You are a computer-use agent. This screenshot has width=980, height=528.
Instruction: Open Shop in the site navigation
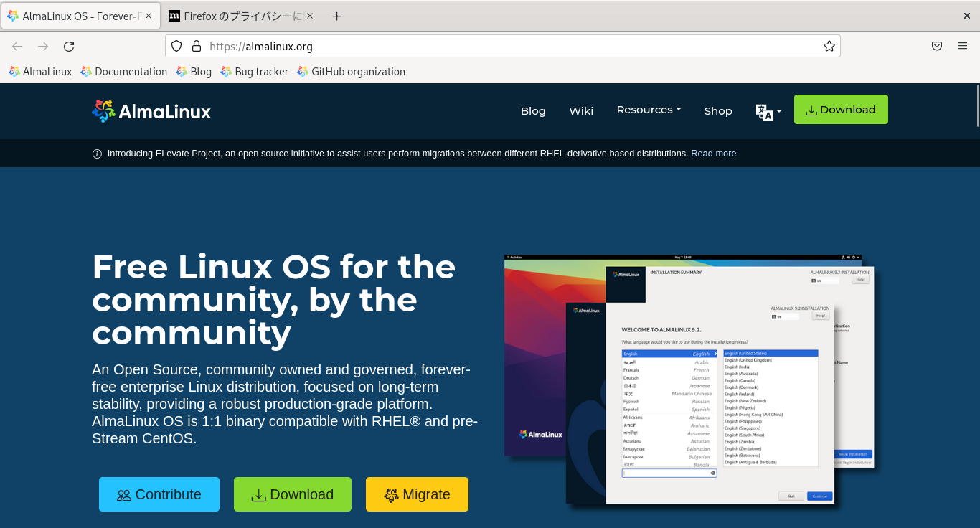point(718,111)
